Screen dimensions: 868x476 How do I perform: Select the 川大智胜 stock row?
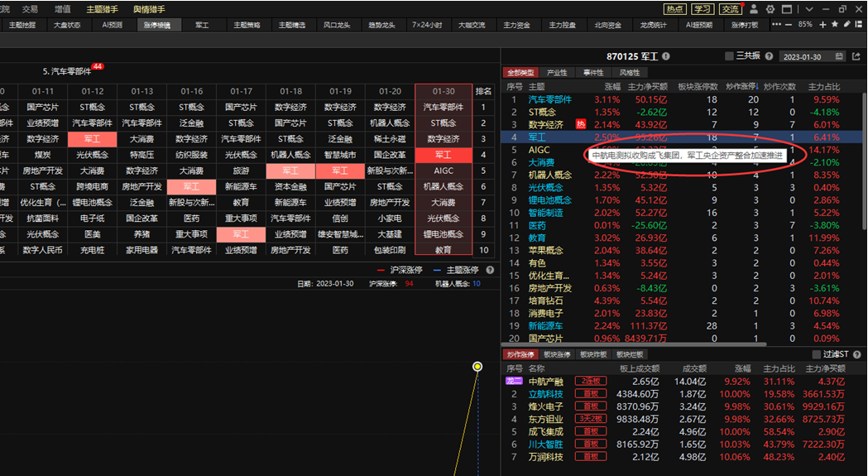(x=683, y=445)
